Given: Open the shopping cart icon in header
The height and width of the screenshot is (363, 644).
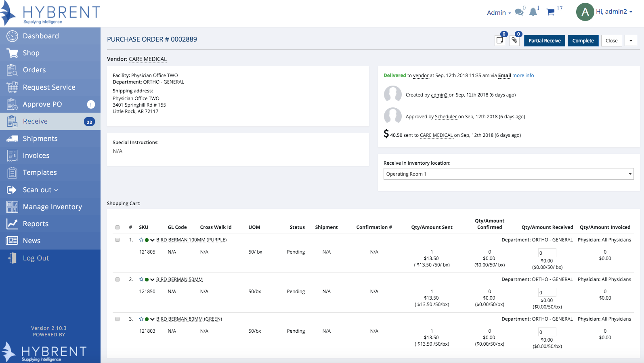Looking at the screenshot, I should click(550, 12).
